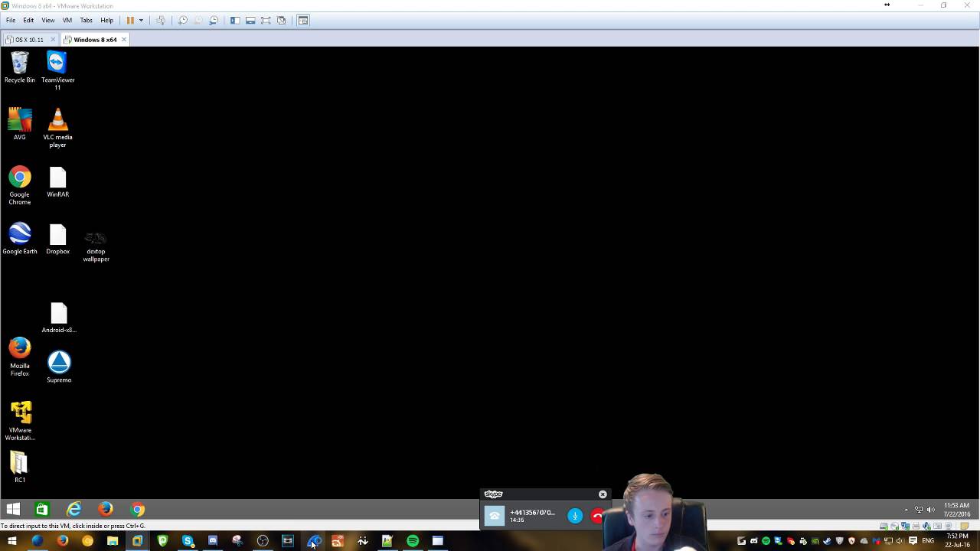Image resolution: width=980 pixels, height=551 pixels.
Task: Pause the virtual machine with the suspend button
Action: [x=130, y=21]
